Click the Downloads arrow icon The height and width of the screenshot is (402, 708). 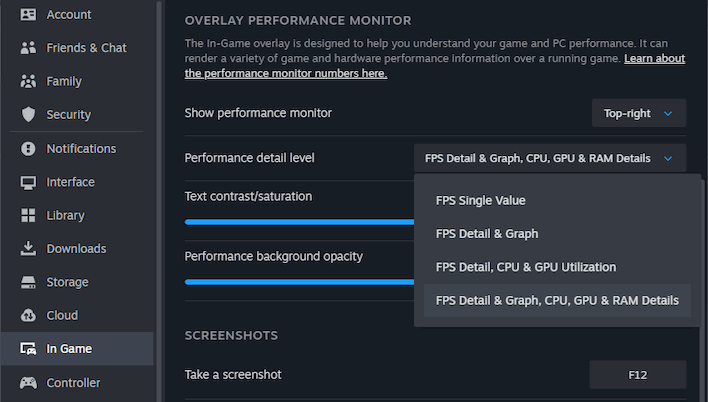point(28,249)
